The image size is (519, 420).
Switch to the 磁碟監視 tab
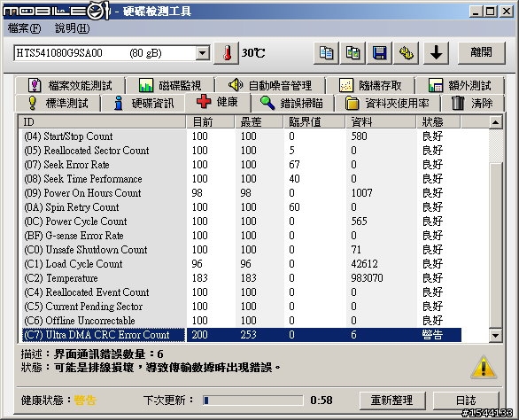[170, 85]
